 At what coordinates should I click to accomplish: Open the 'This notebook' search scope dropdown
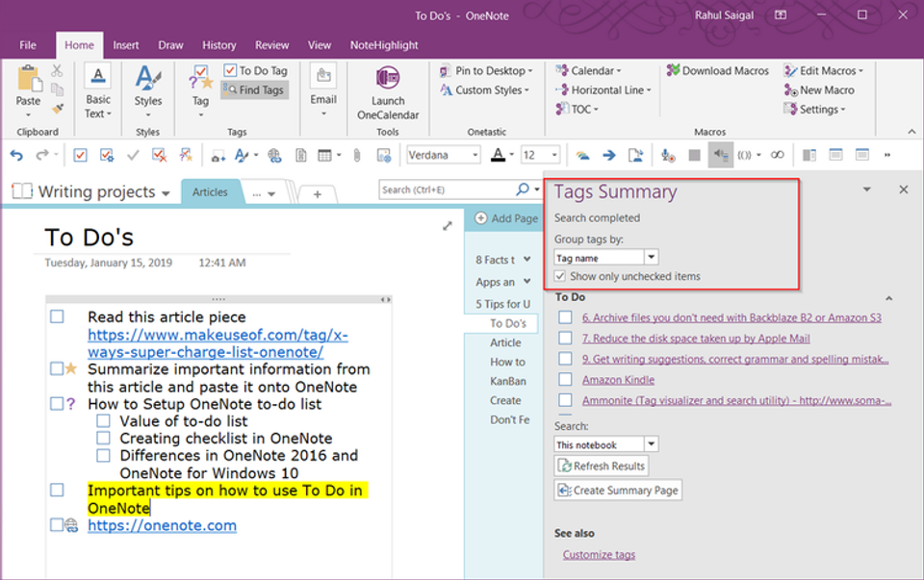click(651, 444)
